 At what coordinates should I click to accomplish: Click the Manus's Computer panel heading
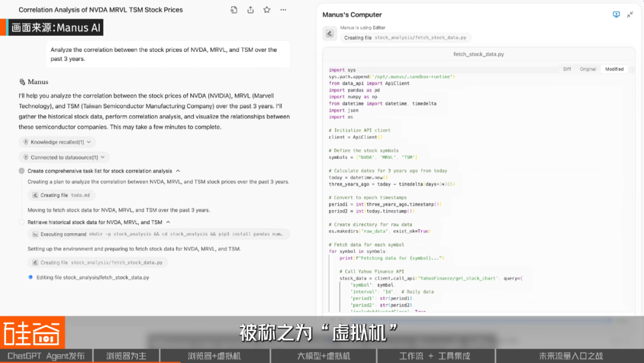pos(352,14)
